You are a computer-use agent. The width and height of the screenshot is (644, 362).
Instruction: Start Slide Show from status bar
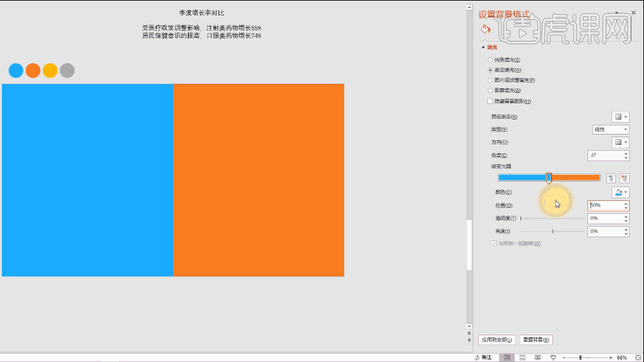[x=553, y=357]
